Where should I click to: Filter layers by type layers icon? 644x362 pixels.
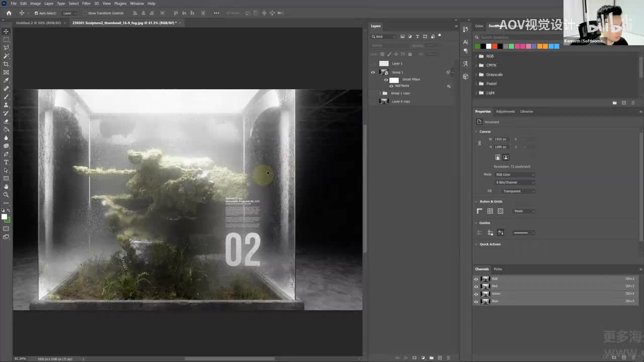click(x=417, y=36)
